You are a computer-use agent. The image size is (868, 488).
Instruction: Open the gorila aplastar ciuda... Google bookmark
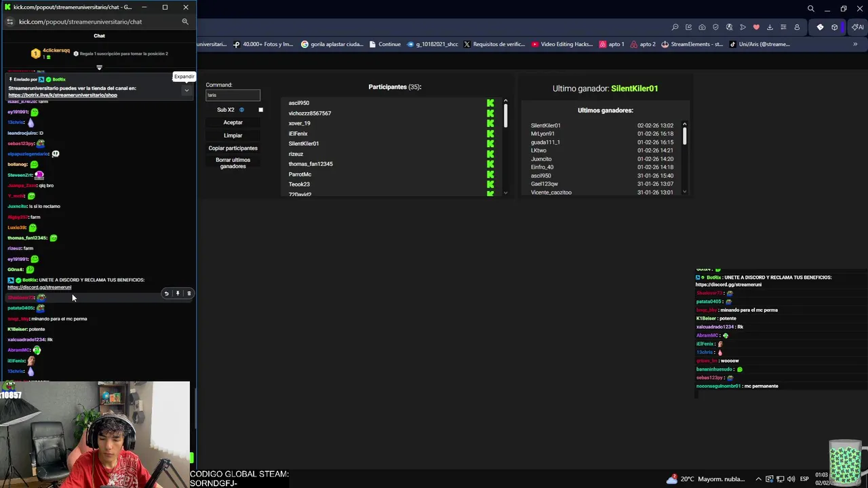[332, 44]
